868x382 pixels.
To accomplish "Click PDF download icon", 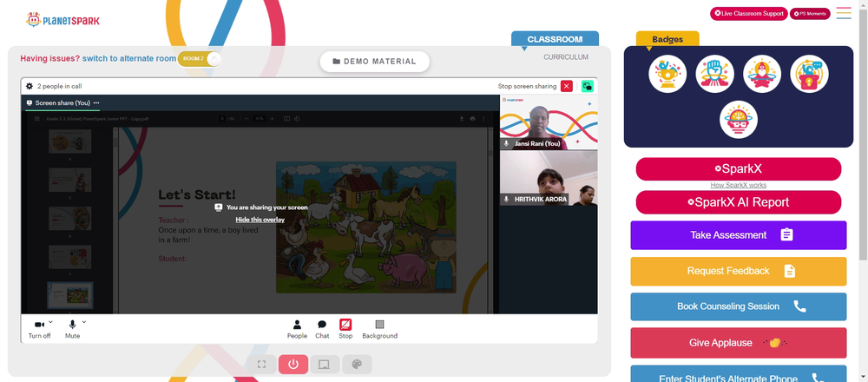I will point(461,118).
